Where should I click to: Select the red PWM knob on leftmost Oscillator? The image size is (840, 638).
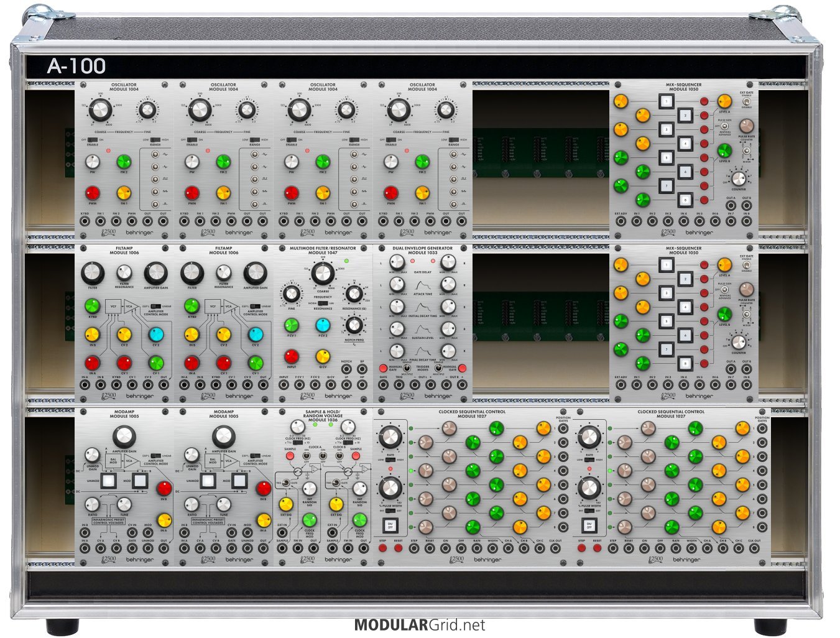pyautogui.click(x=92, y=193)
